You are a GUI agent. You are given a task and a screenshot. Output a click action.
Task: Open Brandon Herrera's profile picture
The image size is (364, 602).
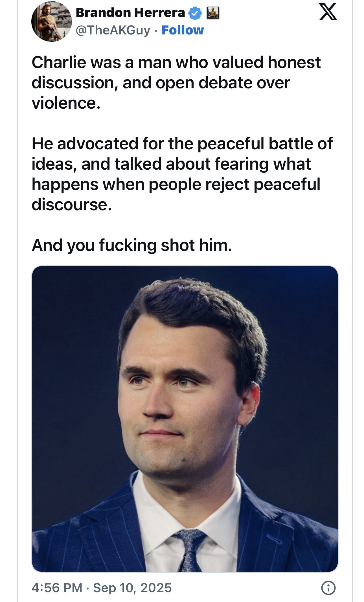point(52,21)
